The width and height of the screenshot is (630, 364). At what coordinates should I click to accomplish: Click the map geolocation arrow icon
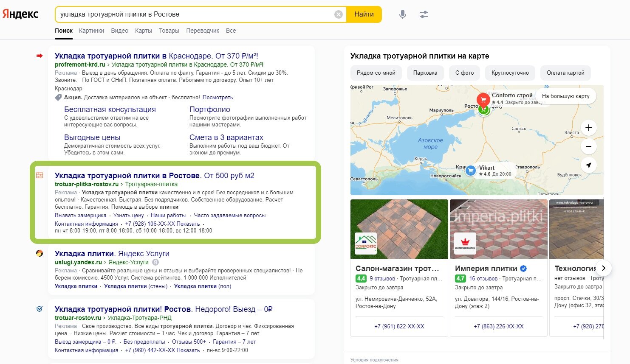589,165
